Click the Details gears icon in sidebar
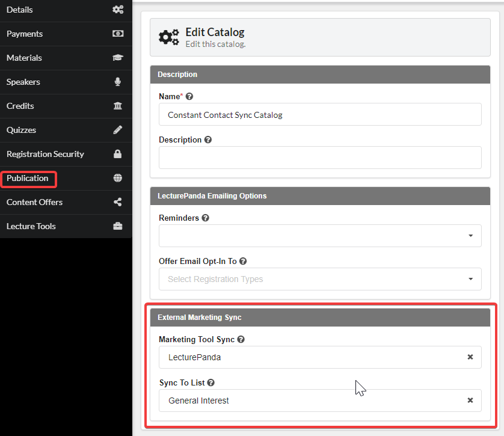 tap(118, 10)
